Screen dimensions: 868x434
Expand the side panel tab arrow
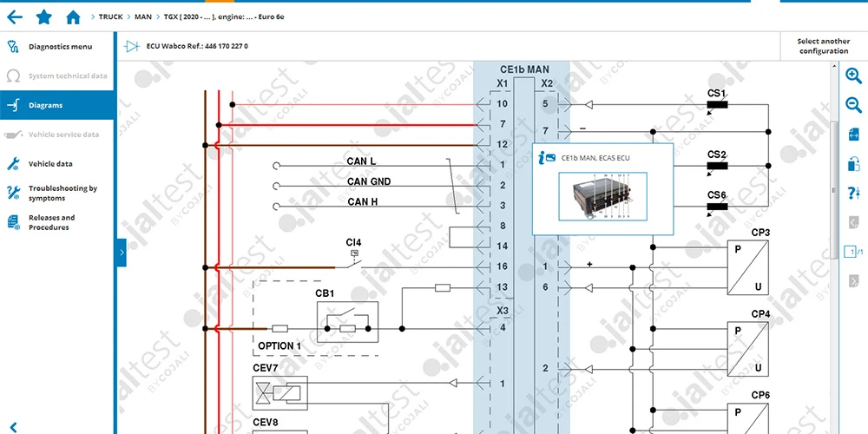pyautogui.click(x=122, y=253)
